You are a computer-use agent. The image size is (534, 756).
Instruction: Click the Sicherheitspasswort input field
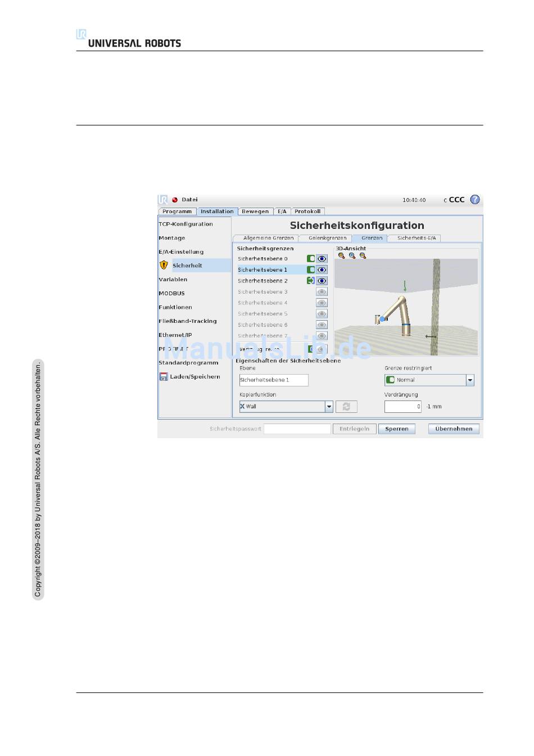(x=297, y=429)
